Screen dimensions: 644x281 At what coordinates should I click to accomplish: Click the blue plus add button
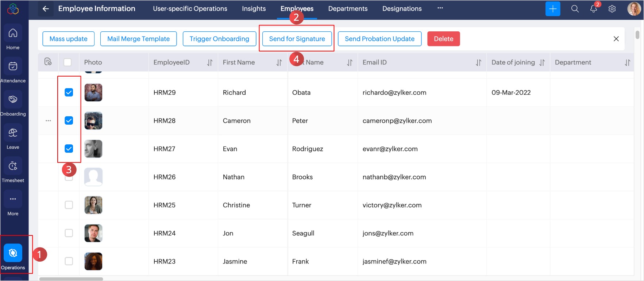pyautogui.click(x=553, y=9)
